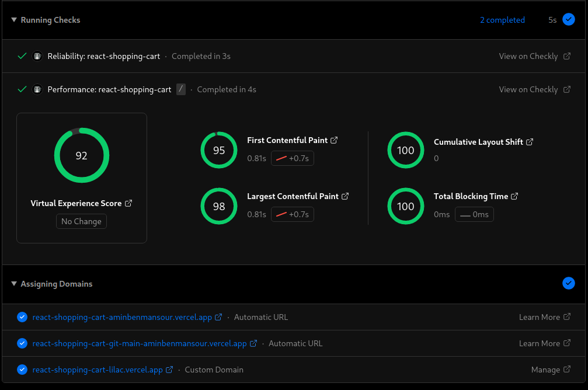This screenshot has height=390, width=588.
Task: Click external icon after aminbenmansour.vercel.app domain
Action: tap(218, 317)
